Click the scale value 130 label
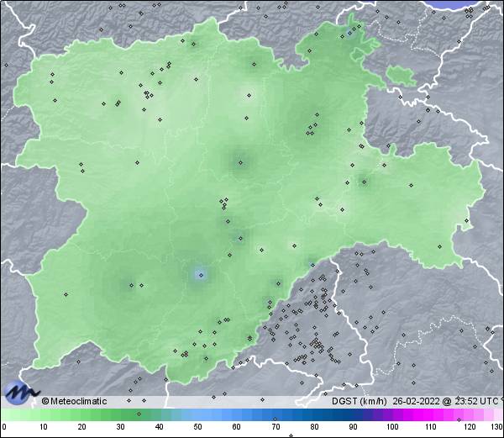504x438 pixels. click(497, 427)
